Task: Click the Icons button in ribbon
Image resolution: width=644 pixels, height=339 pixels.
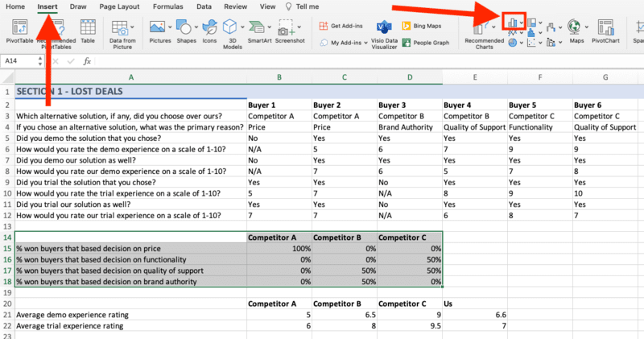Action: click(210, 29)
